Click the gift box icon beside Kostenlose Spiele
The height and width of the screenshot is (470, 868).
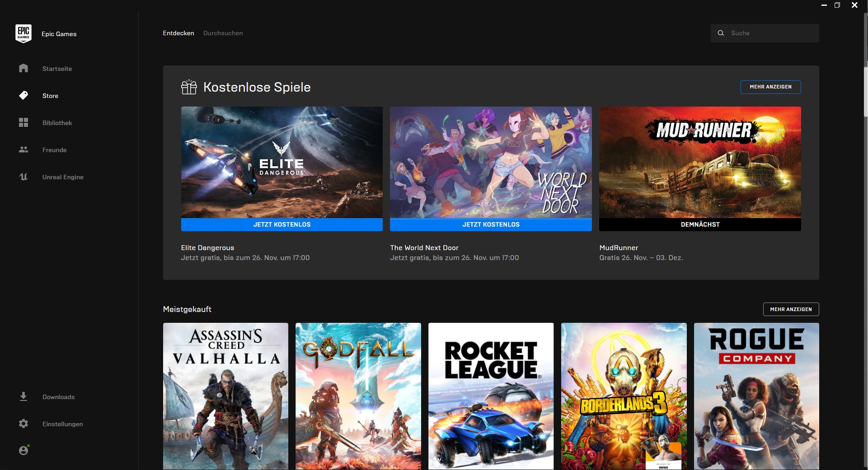point(189,87)
